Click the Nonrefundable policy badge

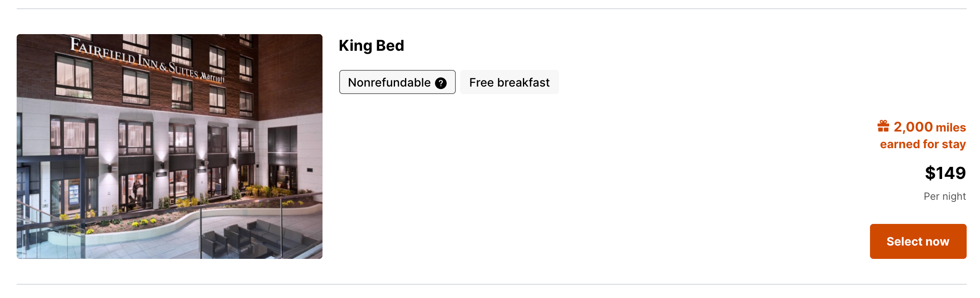click(x=397, y=82)
